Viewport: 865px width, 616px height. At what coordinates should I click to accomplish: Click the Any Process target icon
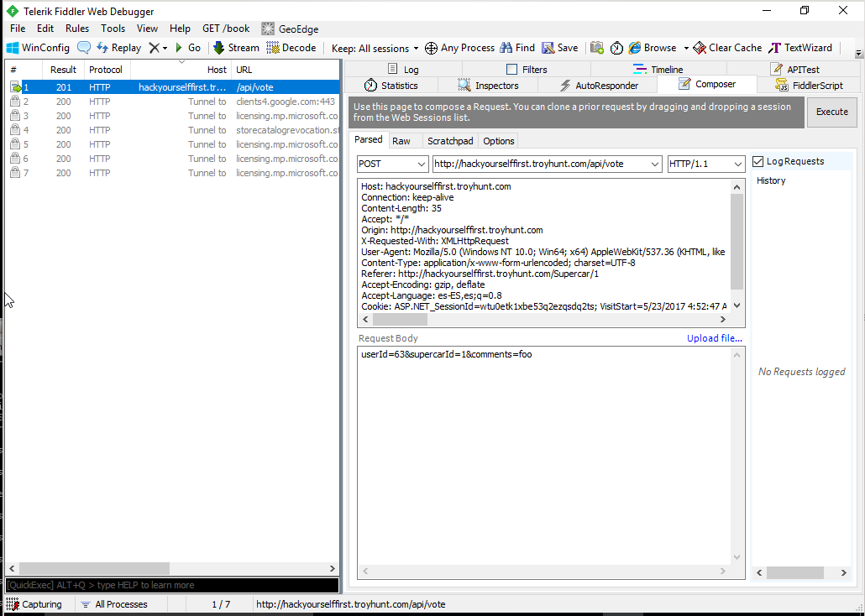(431, 48)
